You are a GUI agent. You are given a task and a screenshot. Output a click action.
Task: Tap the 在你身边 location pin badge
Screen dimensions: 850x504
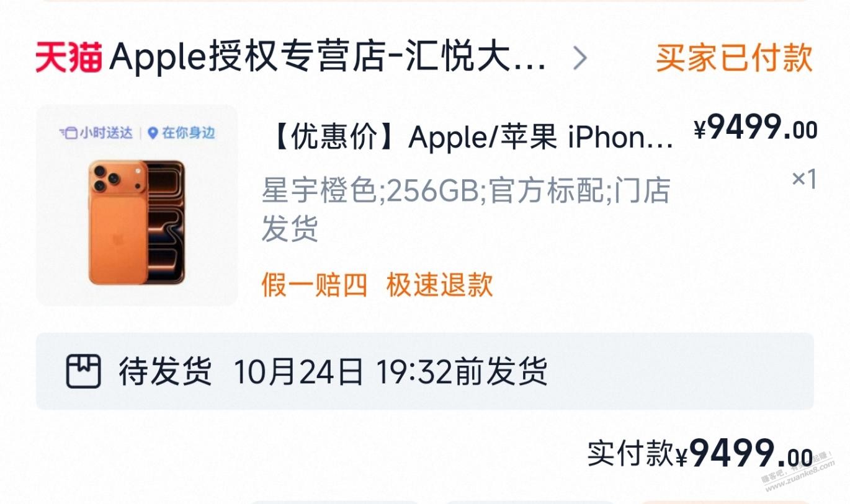click(181, 133)
